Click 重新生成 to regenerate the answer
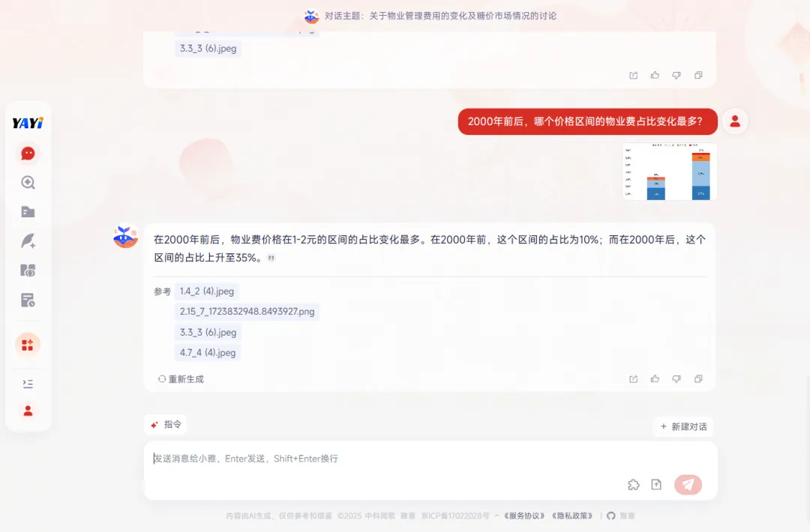This screenshot has height=532, width=810. [181, 379]
